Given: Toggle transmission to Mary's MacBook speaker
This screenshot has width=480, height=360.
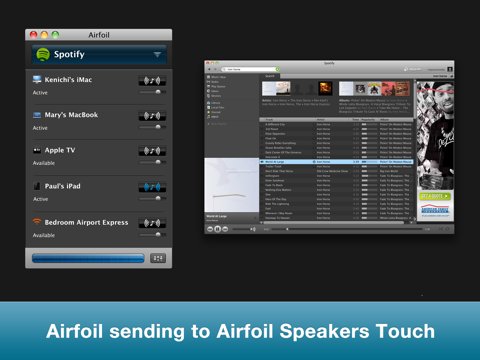Looking at the screenshot, I should click(x=152, y=116).
